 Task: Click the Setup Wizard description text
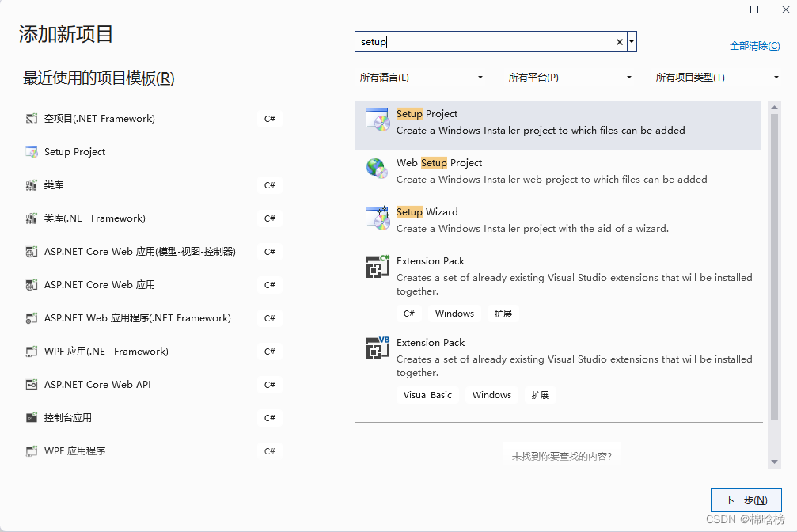533,228
